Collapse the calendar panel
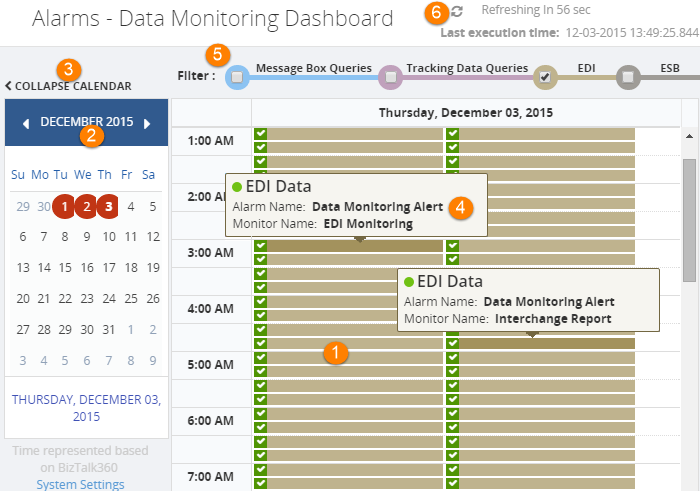Viewport: 700px width, 491px height. 69,86
